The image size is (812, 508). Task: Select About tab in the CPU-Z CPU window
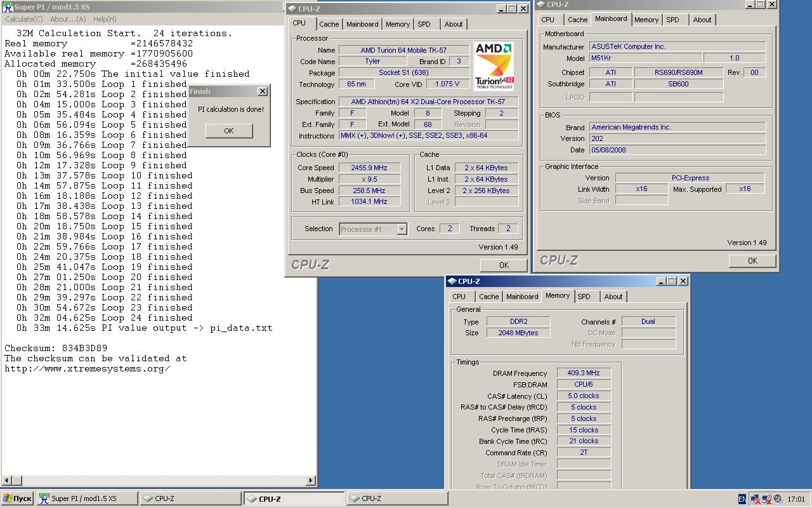pyautogui.click(x=454, y=24)
